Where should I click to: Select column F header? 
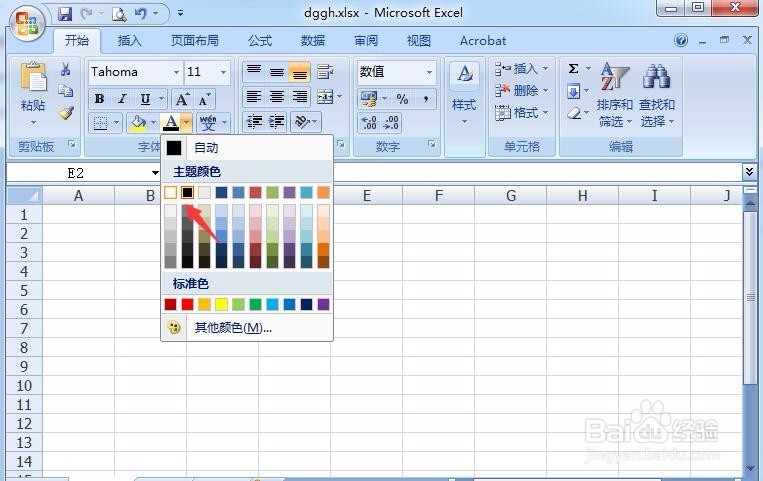(x=438, y=196)
